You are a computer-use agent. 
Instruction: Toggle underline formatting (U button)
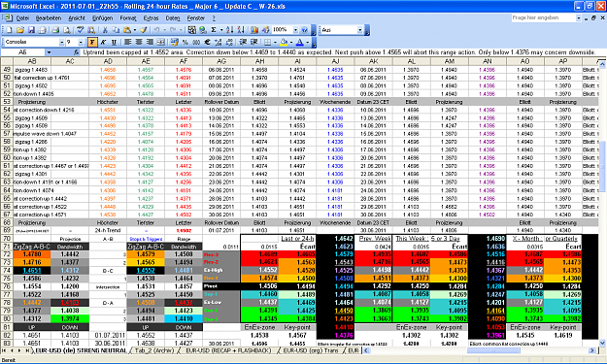tap(115, 42)
